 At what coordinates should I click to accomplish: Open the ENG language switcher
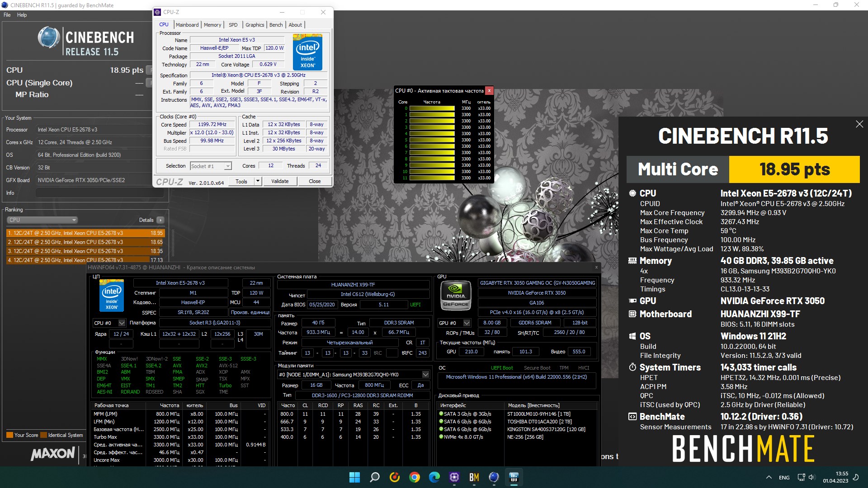(784, 478)
